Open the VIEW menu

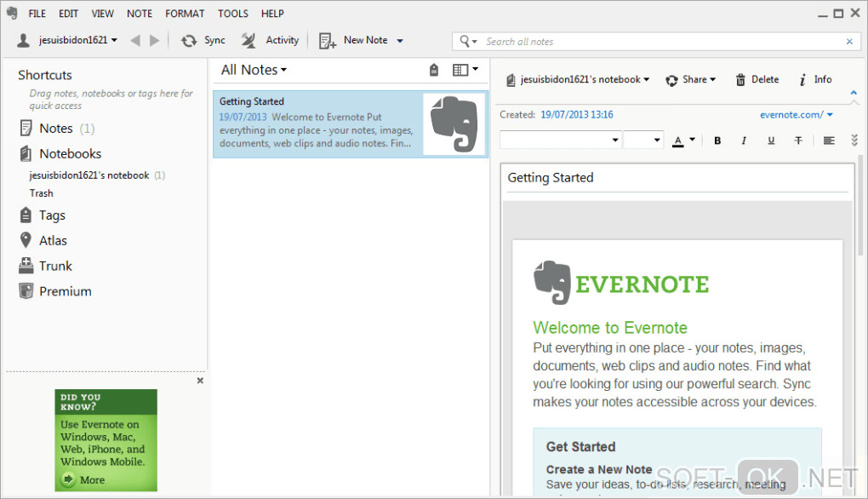click(102, 14)
